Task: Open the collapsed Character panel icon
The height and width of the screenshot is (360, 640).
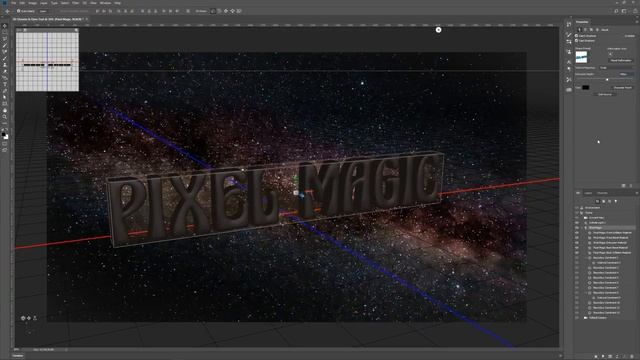Action: (569, 62)
